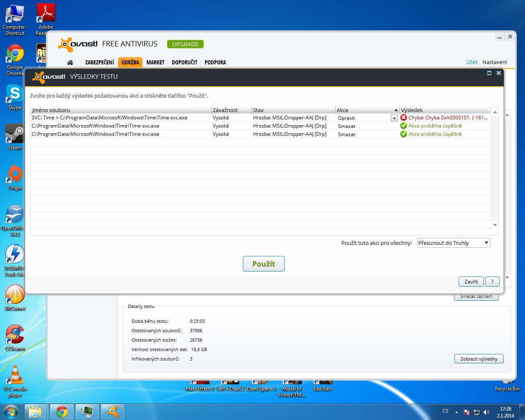Image resolution: width=525 pixels, height=420 pixels.
Task: Click the green check icon in second result row
Action: (x=404, y=126)
